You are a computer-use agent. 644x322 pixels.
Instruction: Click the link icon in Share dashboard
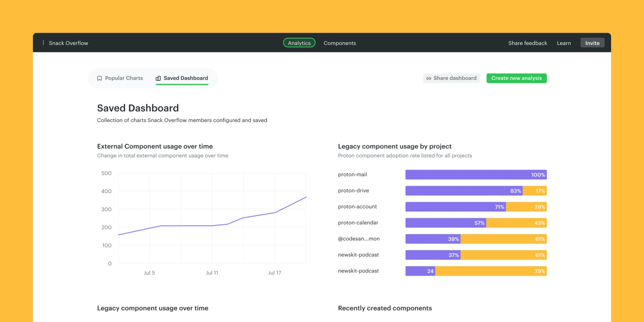[x=429, y=78]
